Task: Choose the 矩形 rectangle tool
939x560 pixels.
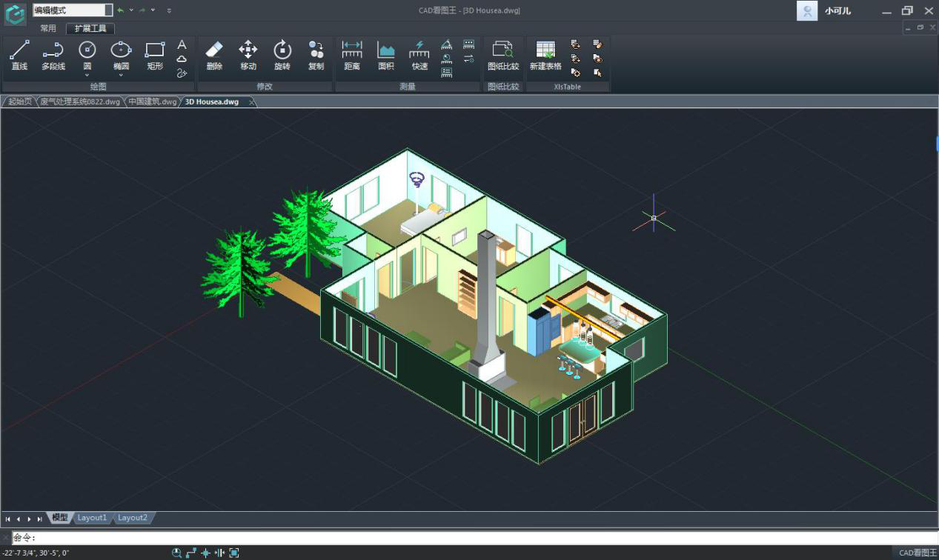Action: [x=155, y=56]
